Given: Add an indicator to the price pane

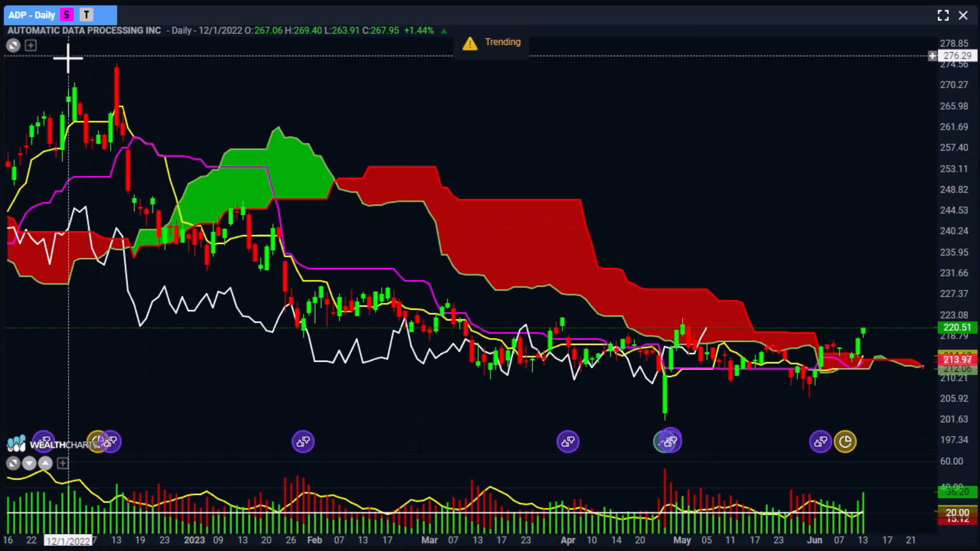Looking at the screenshot, I should click(31, 45).
